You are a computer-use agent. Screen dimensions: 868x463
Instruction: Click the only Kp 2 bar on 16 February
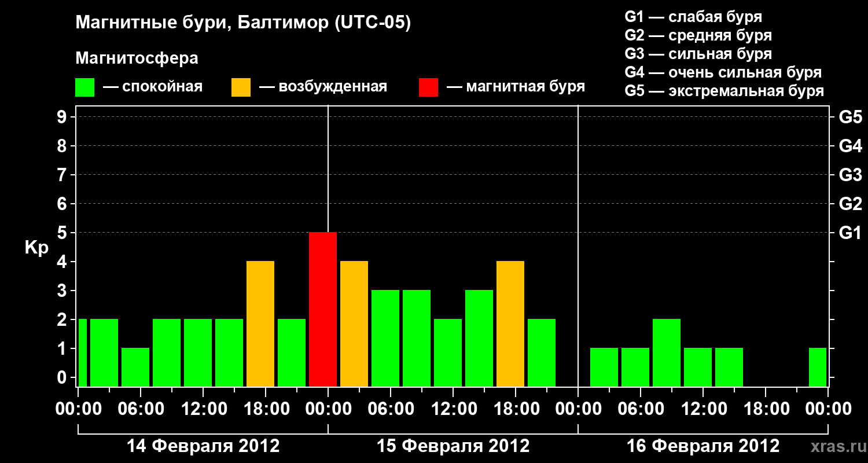pyautogui.click(x=667, y=353)
